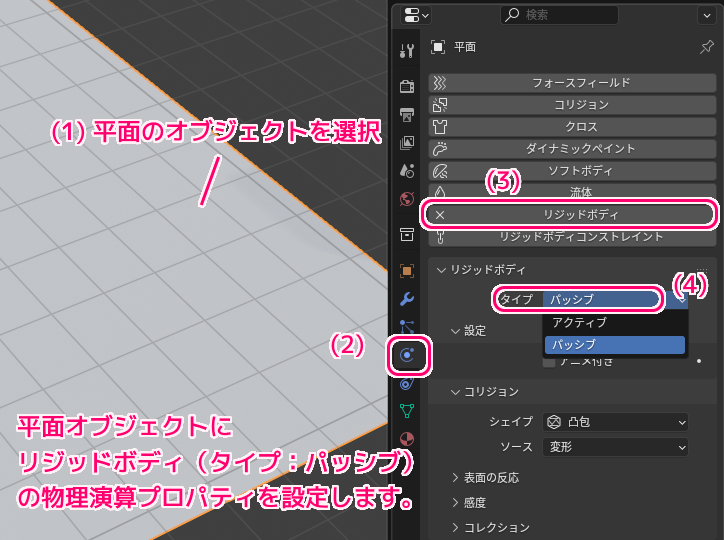Open the Tool properties tab
724x540 pixels.
407,50
